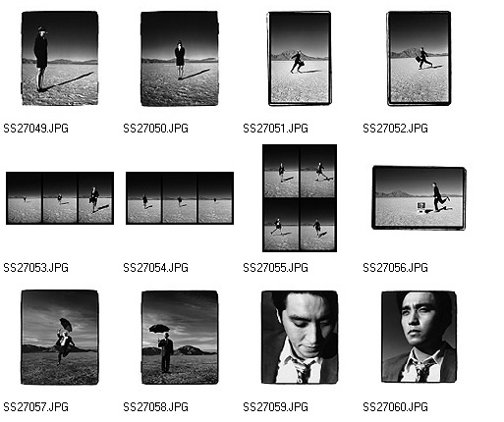Select the SS27056.JPG filename text
The width and height of the screenshot is (504, 422).
pos(395,268)
